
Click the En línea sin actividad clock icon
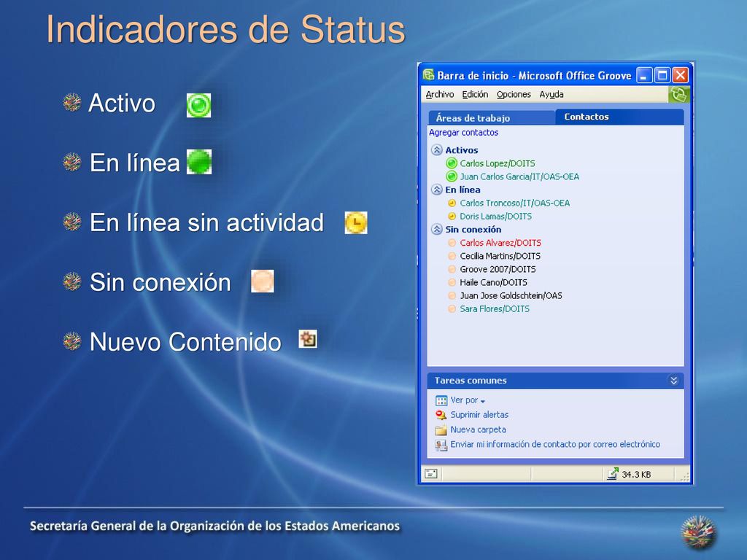(x=356, y=223)
